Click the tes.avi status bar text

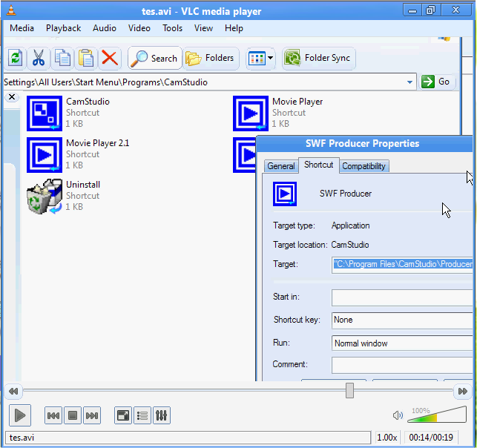coord(22,438)
